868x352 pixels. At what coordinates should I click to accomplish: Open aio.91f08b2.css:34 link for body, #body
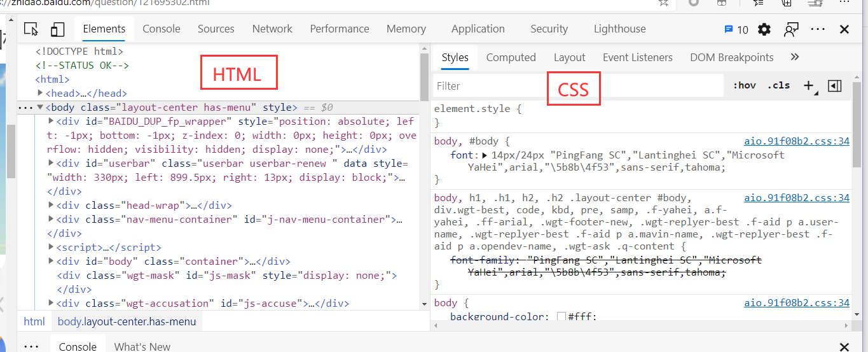(796, 141)
